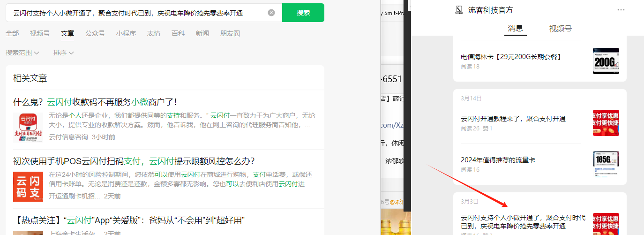
Task: Open post 2024年值得推荐的流量卡
Action: pos(498,160)
